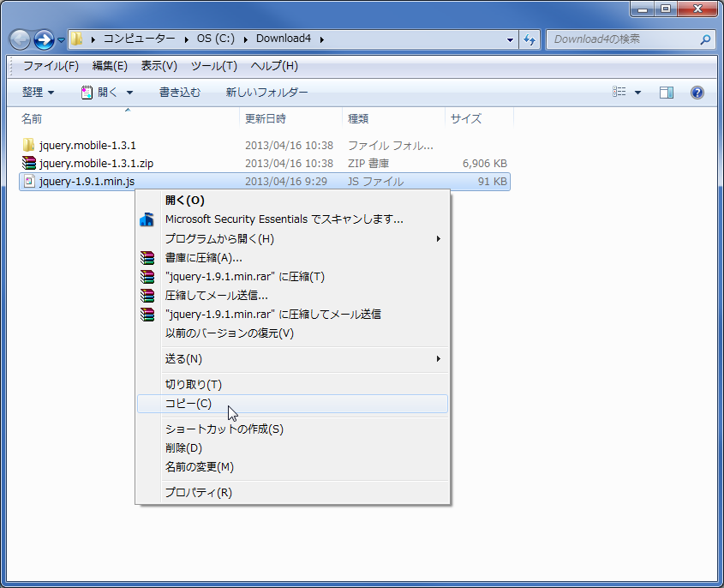Go back with the Back arrow button
Viewport: 724px width, 588px height.
(x=20, y=39)
